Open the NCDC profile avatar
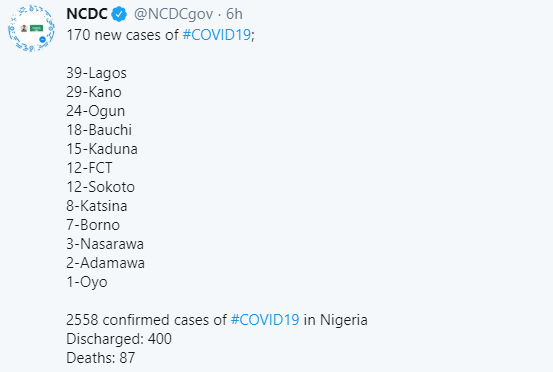The width and height of the screenshot is (553, 372). pyautogui.click(x=31, y=28)
